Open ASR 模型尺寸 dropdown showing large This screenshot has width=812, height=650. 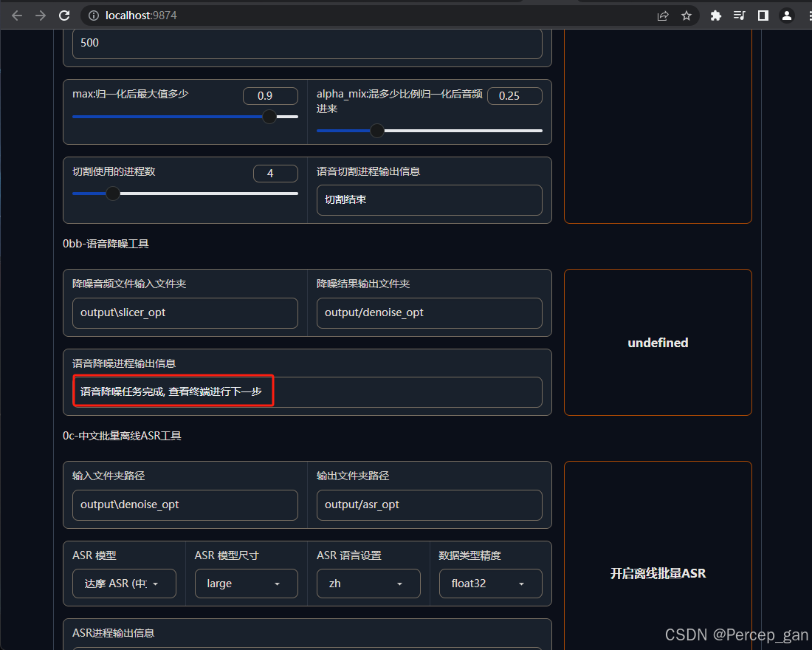tap(247, 584)
